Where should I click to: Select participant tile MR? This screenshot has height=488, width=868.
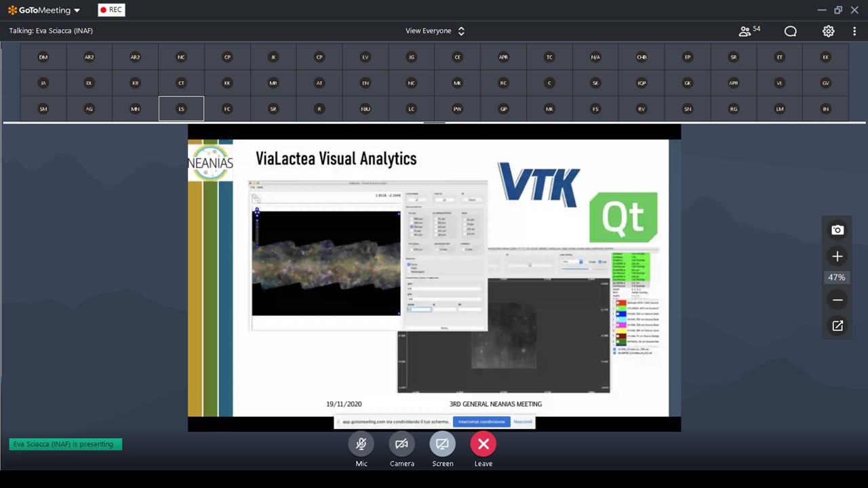click(273, 83)
